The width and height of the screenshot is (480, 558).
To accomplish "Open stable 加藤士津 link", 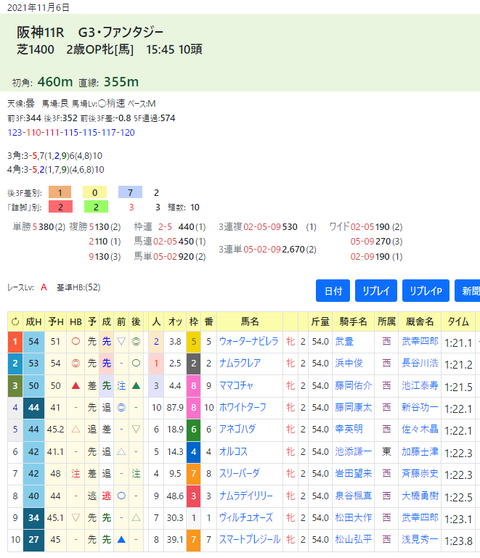I will pos(420,452).
